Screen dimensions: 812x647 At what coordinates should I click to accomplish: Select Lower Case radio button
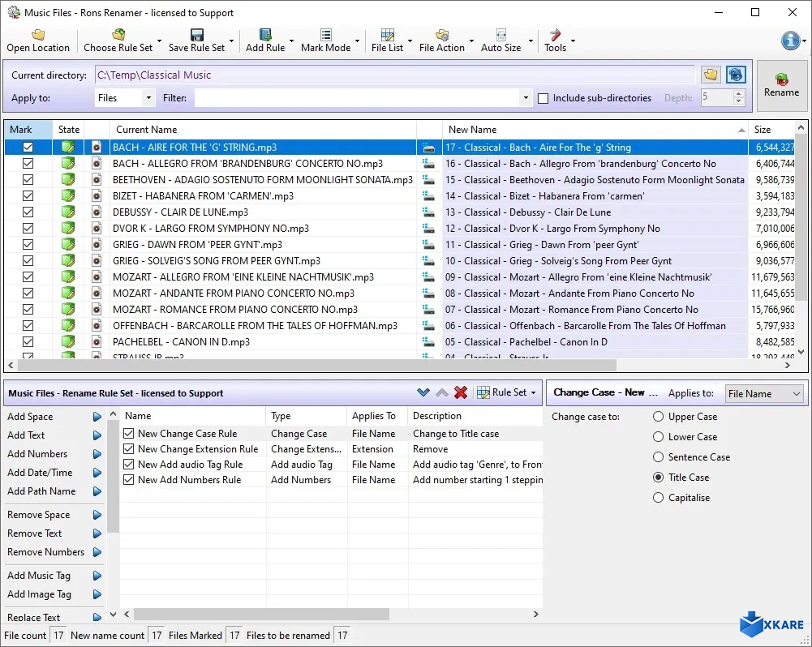click(x=658, y=437)
